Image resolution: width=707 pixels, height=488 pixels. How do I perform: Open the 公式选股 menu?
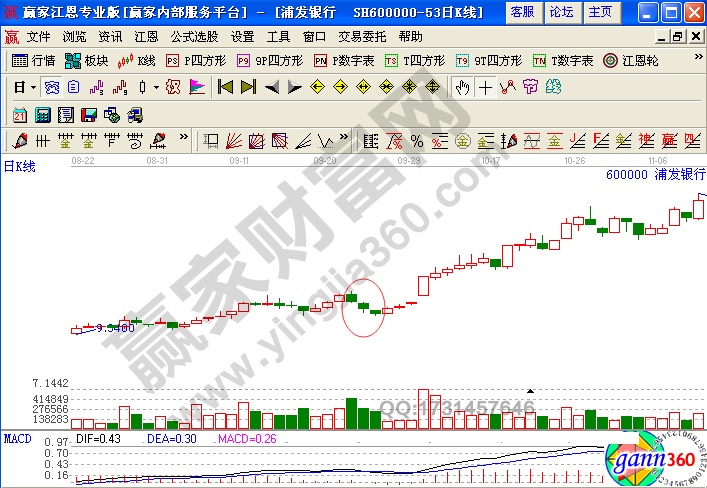pos(195,36)
